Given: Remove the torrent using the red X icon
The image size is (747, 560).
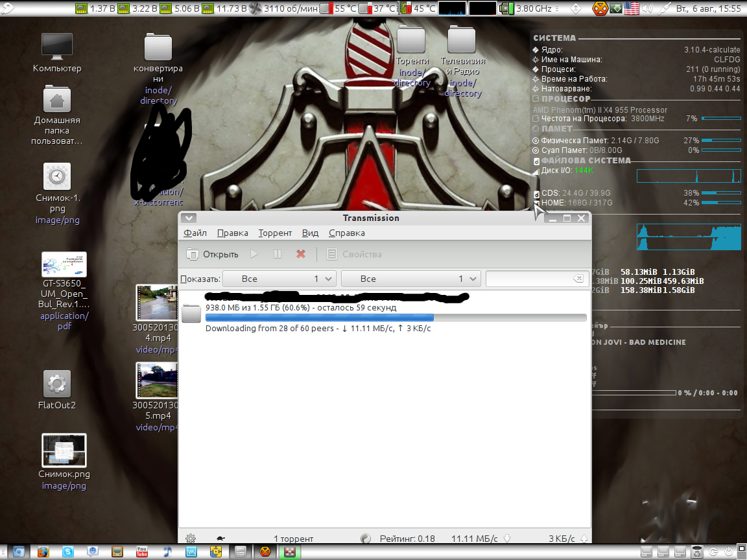Looking at the screenshot, I should pos(301,254).
